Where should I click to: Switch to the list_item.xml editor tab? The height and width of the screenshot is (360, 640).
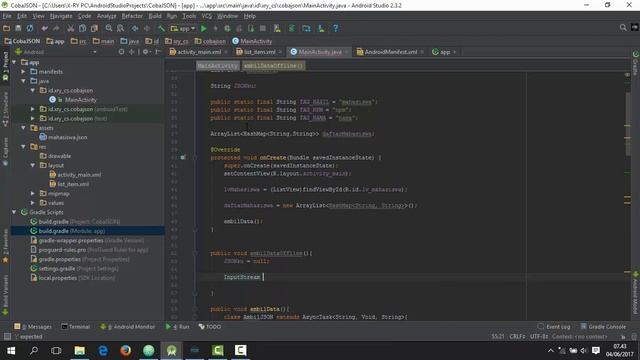259,52
